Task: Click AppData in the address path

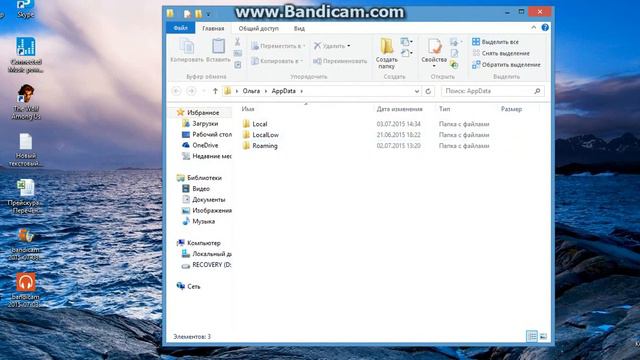Action: 283,91
